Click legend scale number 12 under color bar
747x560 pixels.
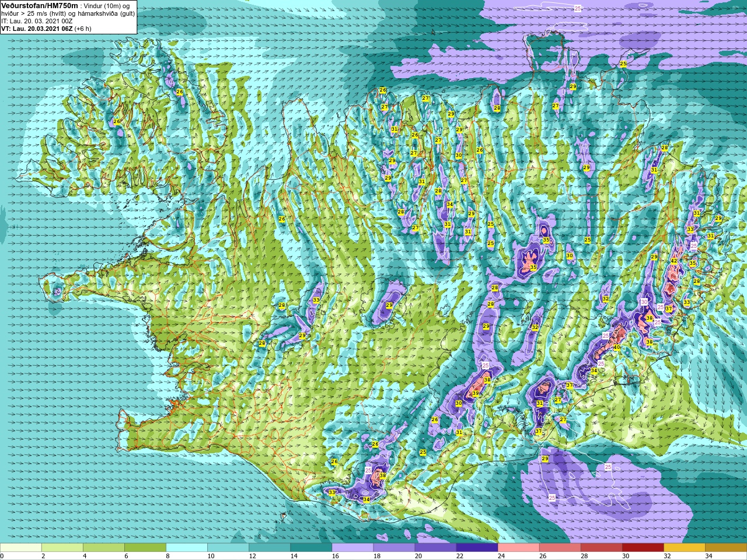252,556
